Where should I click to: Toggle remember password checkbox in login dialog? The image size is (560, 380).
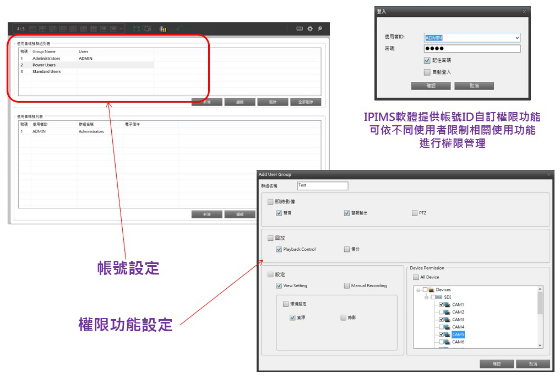427,60
